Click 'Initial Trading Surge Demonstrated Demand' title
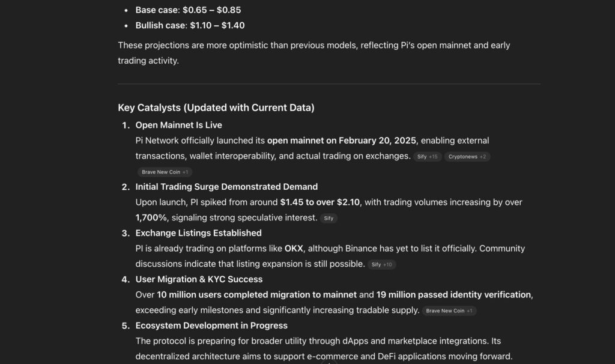This screenshot has width=615, height=364. coord(226,187)
